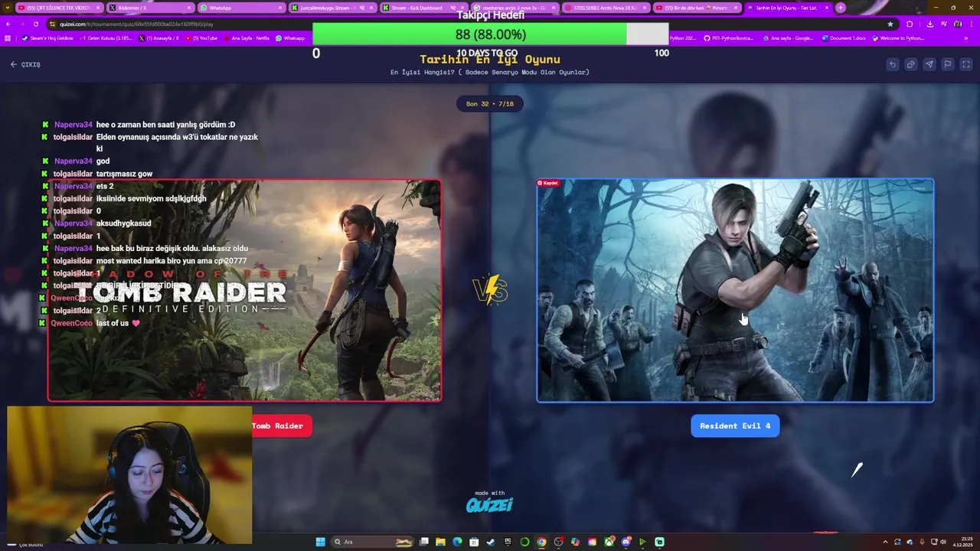
Task: Open Microsoft Store from the taskbar
Action: click(474, 542)
